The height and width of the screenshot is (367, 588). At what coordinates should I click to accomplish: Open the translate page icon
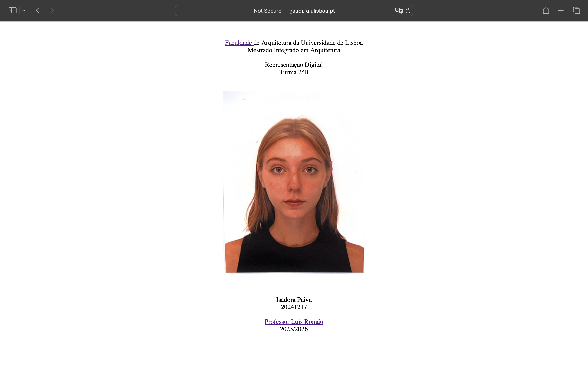point(399,11)
